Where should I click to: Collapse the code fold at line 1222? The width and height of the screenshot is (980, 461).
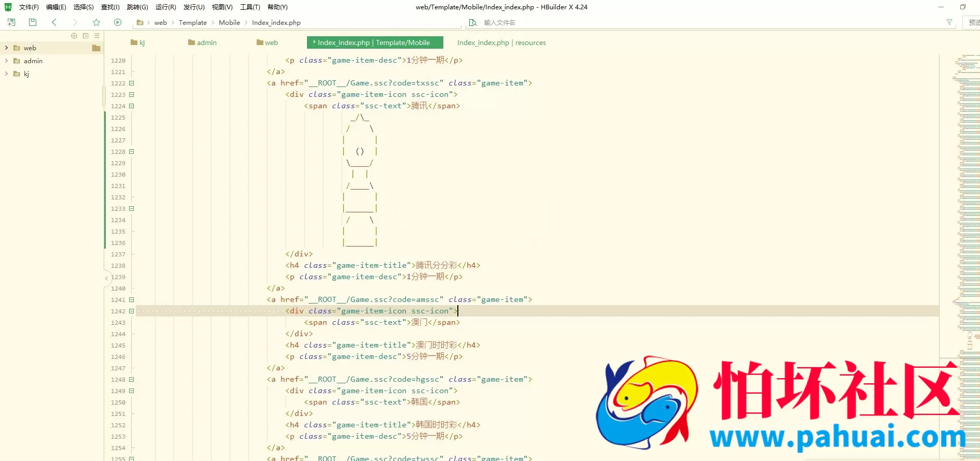click(x=132, y=83)
